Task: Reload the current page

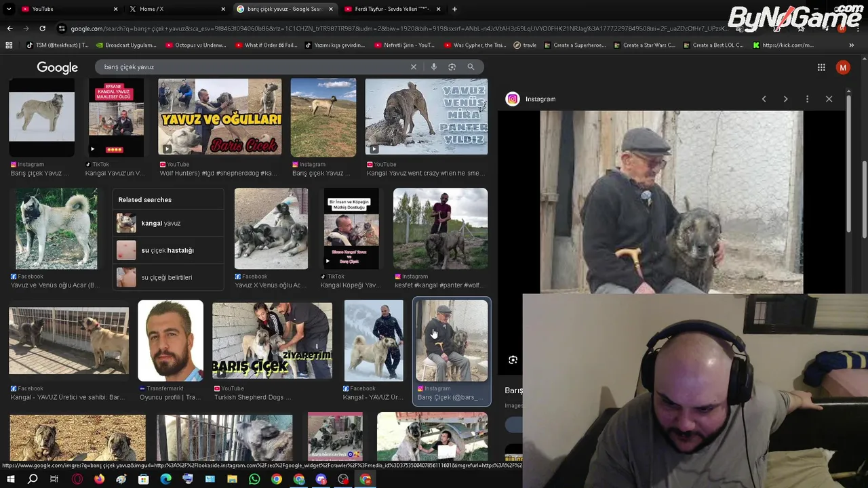Action: pos(42,28)
